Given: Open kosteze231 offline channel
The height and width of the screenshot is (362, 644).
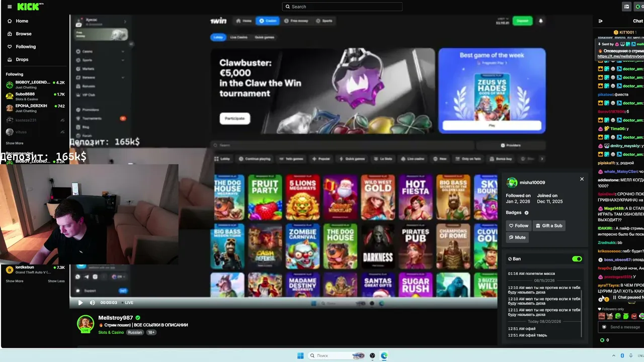Looking at the screenshot, I should [35, 120].
